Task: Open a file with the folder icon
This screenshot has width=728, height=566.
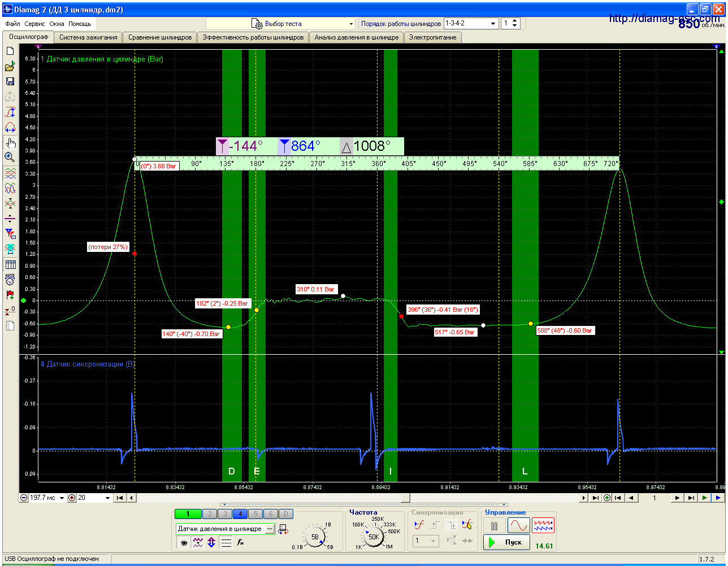Action: coord(10,67)
